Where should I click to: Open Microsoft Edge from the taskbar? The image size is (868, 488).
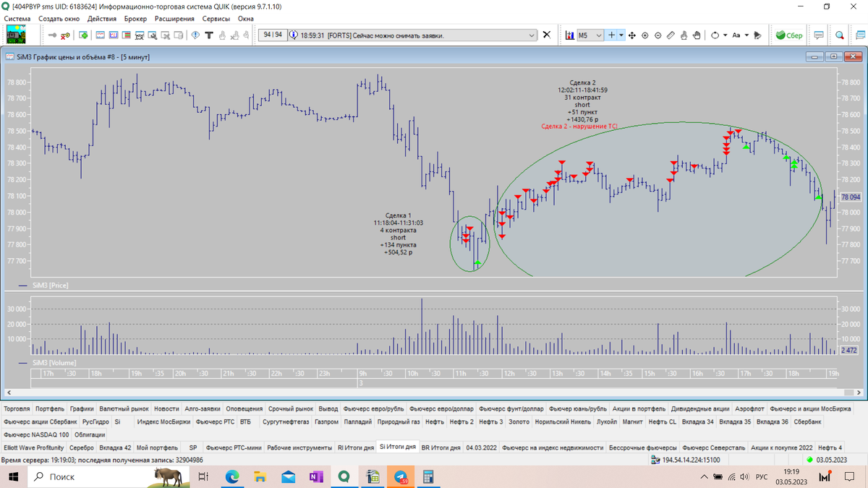[232, 477]
